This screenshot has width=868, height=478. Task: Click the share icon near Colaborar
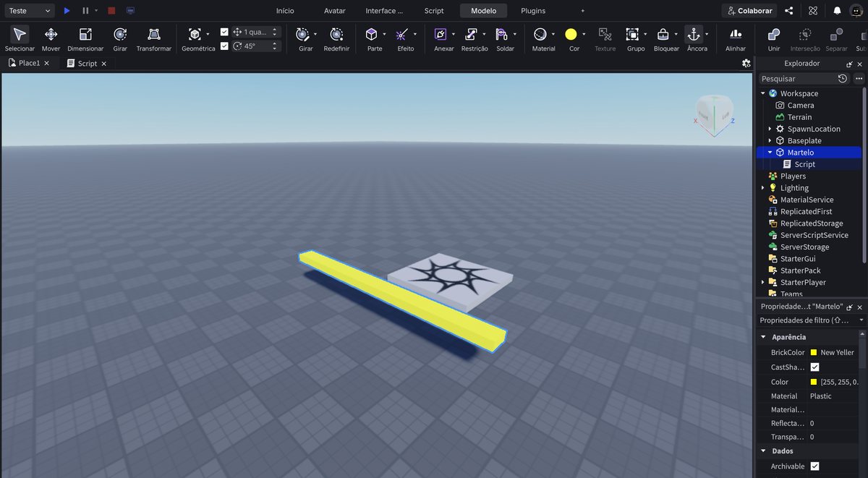coord(788,11)
